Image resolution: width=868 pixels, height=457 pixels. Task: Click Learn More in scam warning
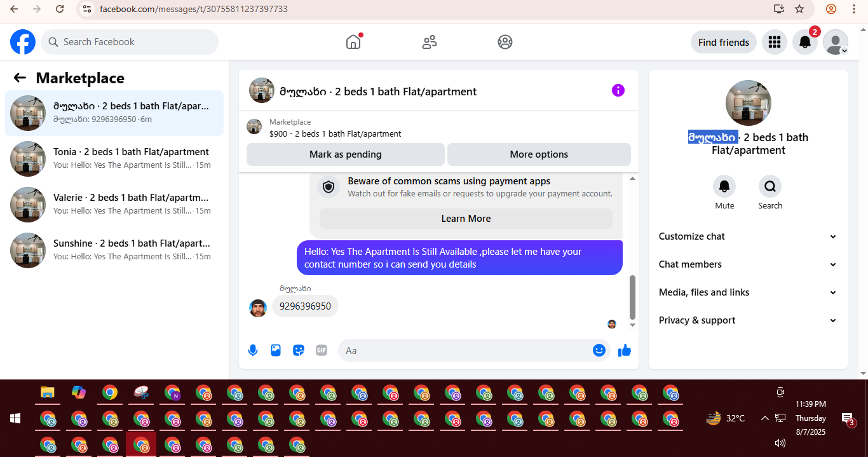pyautogui.click(x=466, y=219)
